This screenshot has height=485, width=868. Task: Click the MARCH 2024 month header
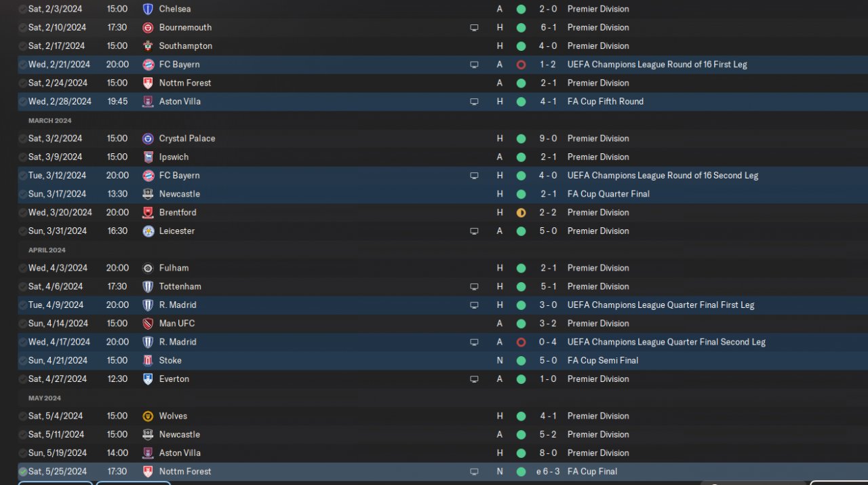[50, 121]
